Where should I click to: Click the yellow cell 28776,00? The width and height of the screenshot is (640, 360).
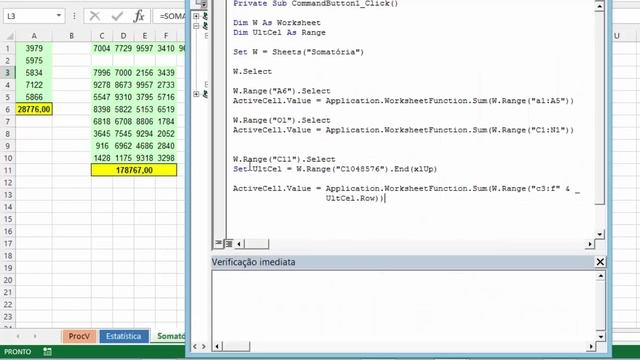point(34,109)
